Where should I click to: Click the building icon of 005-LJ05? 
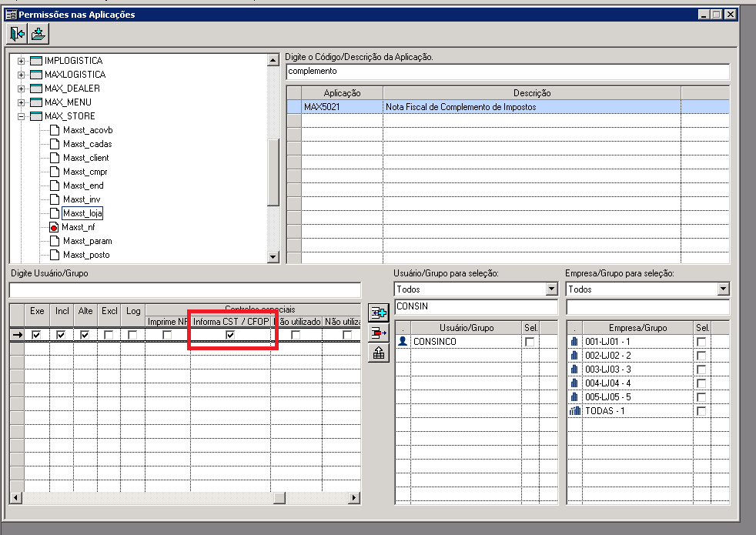click(574, 397)
